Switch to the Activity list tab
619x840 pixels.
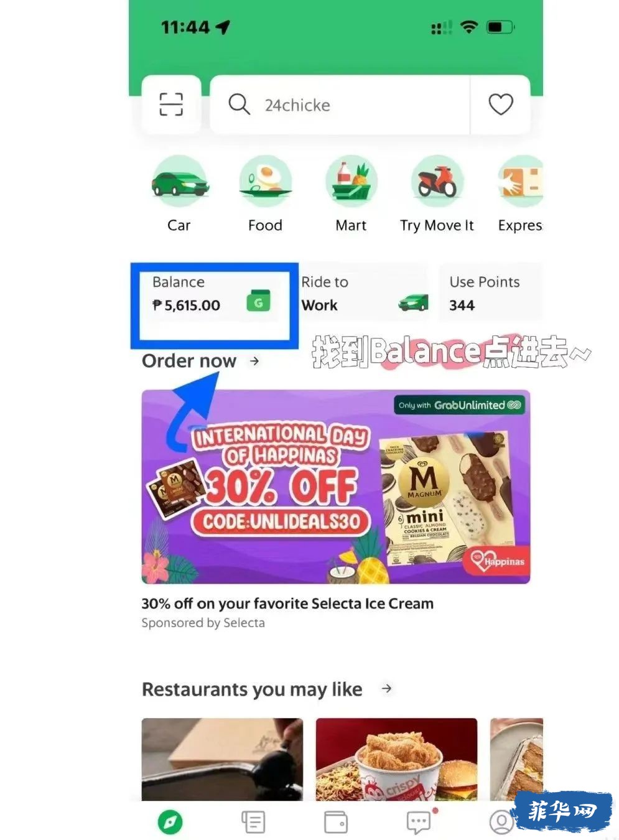[253, 823]
